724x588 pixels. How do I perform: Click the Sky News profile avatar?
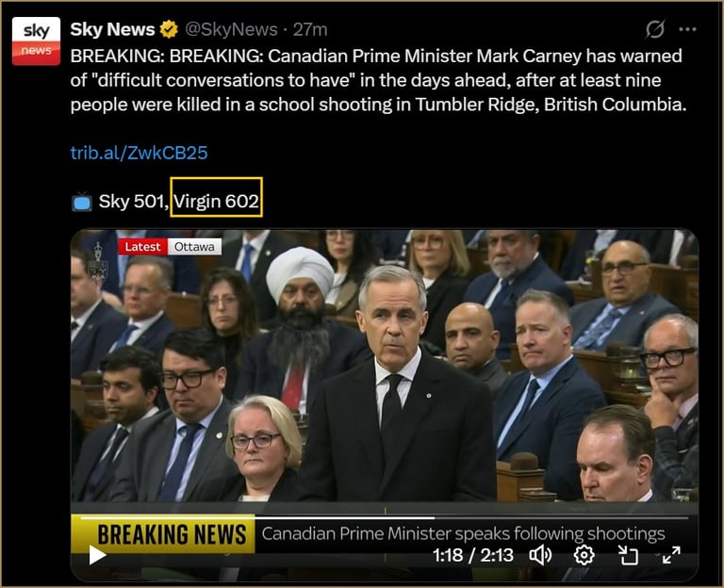[x=36, y=41]
